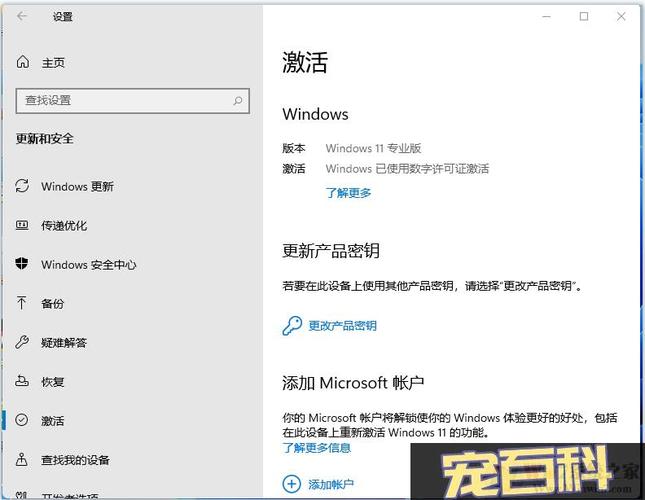Open 疑难解答 troubleshooting page
The height and width of the screenshot is (500, 645).
click(x=64, y=343)
